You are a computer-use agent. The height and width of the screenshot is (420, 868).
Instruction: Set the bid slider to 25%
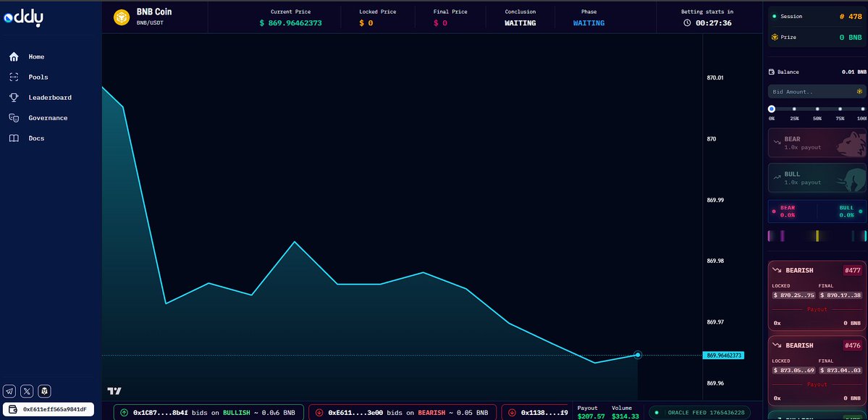[x=794, y=109]
